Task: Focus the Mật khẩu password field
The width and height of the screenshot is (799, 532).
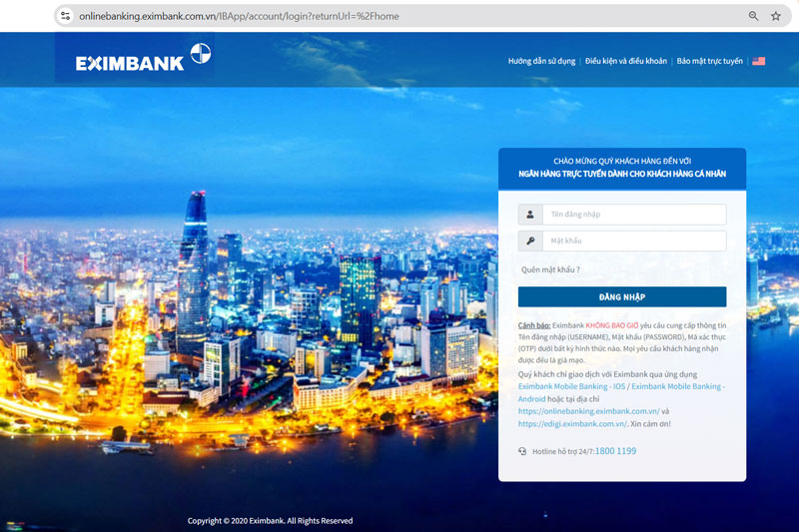Action: click(x=633, y=241)
